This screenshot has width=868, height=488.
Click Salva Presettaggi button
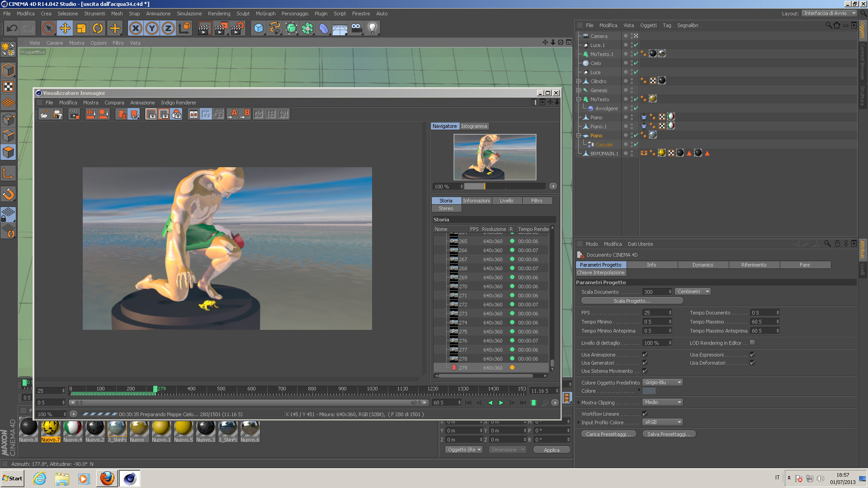pos(669,434)
